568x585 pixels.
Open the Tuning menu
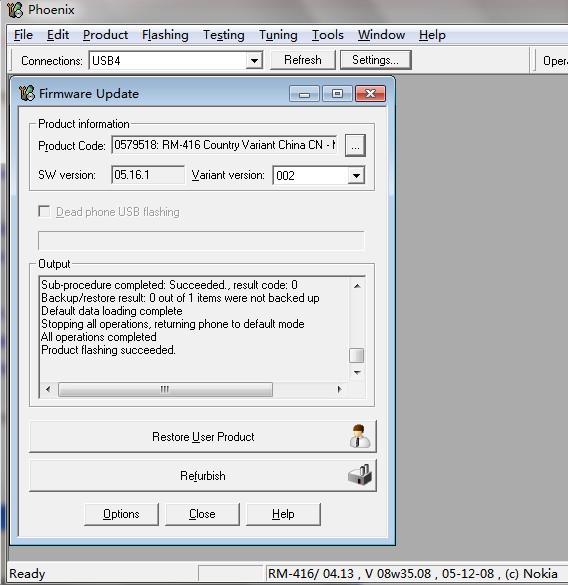[x=278, y=35]
